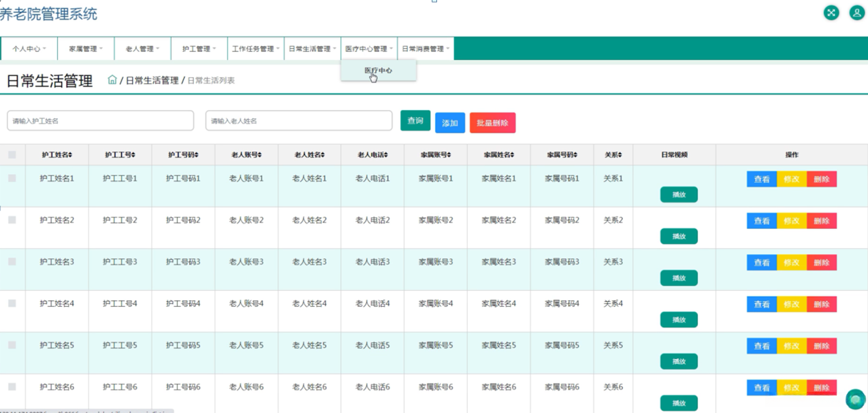Image resolution: width=868 pixels, height=413 pixels.
Task: Open the chat bubble icon at bottom right
Action: click(855, 399)
